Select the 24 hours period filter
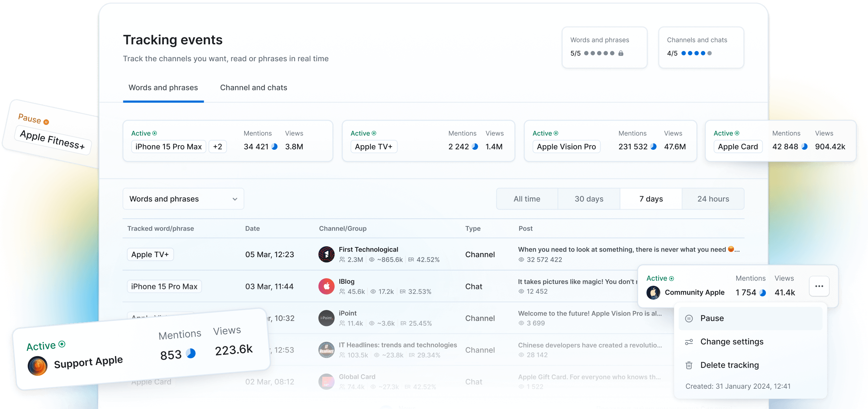The height and width of the screenshot is (409, 868). (713, 199)
